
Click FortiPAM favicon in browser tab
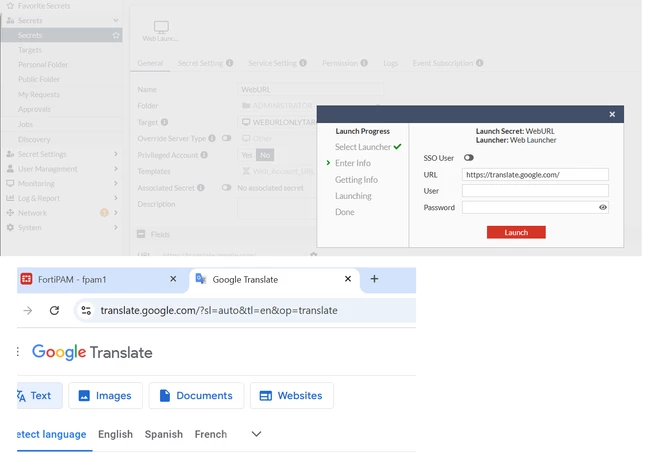click(x=27, y=279)
